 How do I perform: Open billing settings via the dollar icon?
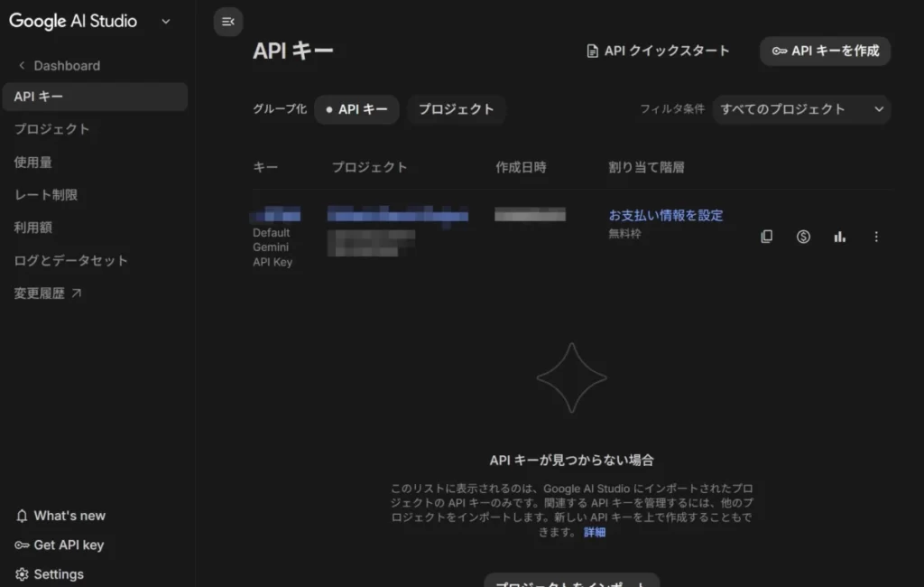click(803, 236)
